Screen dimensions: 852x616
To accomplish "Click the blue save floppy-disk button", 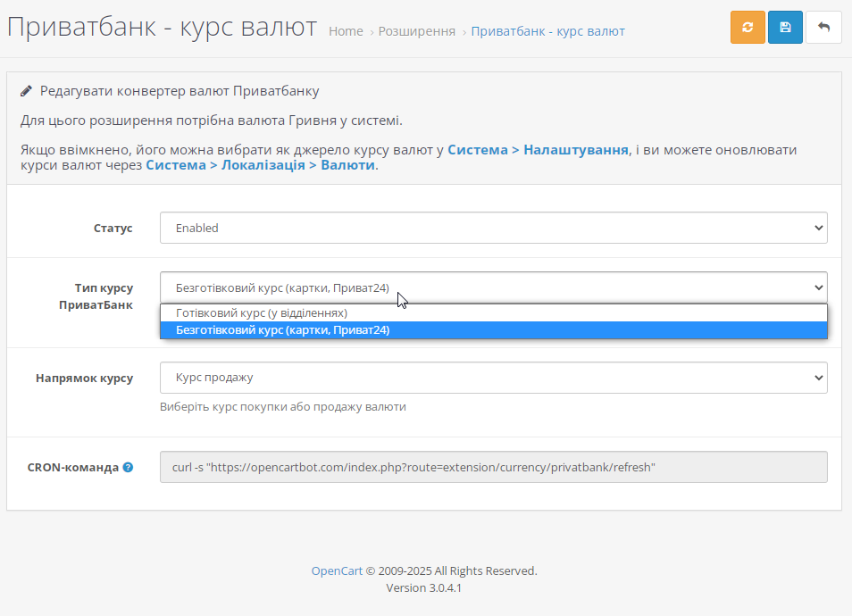I will [x=785, y=27].
